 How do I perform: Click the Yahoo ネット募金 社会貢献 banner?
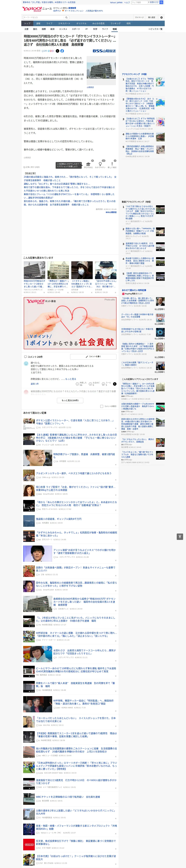pos(70,323)
